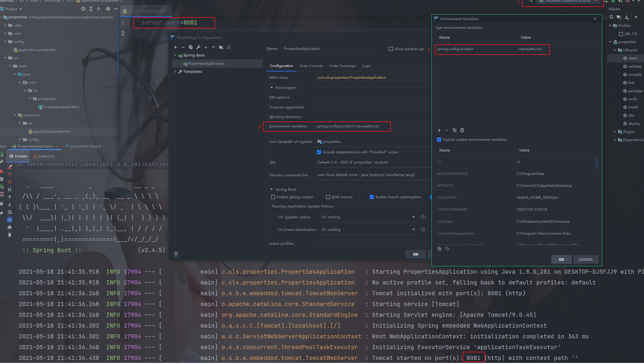This screenshot has width=644, height=364.
Task: Toggle soft-wrap icon in console gutter
Action: coord(10,212)
